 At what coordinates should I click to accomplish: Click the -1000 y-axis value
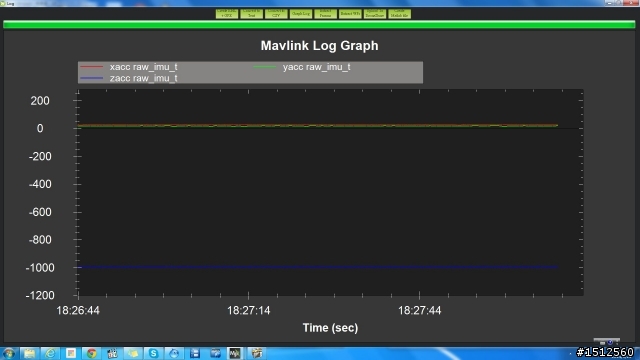click(x=40, y=268)
